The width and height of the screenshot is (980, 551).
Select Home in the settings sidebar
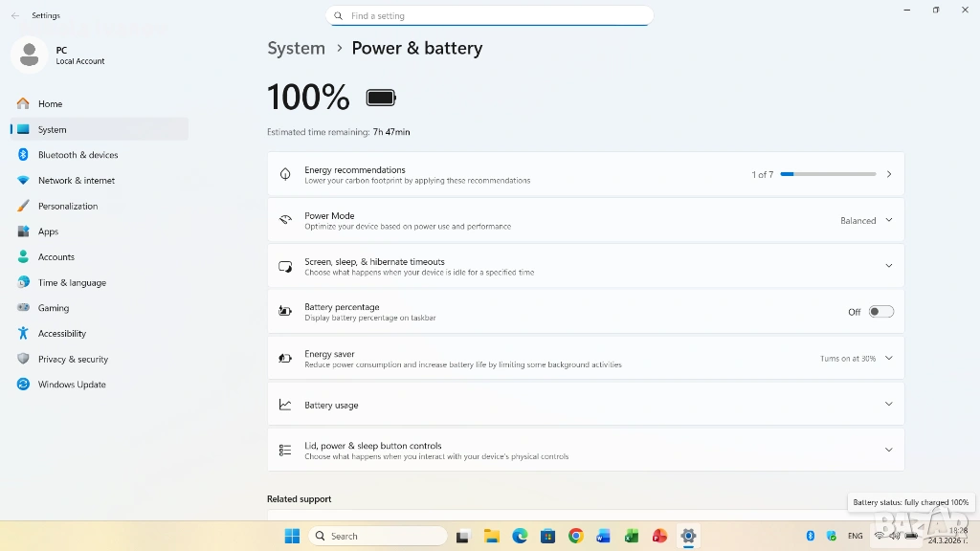point(50,104)
